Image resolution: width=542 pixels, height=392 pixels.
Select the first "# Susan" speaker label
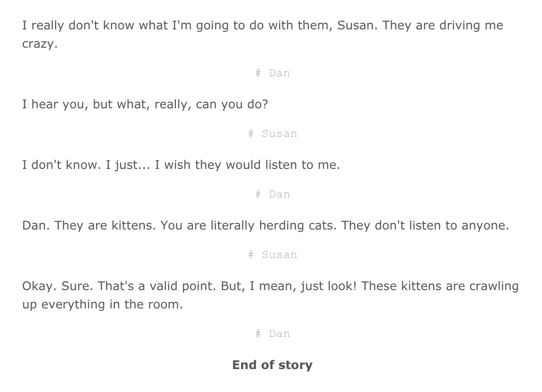[x=272, y=134]
